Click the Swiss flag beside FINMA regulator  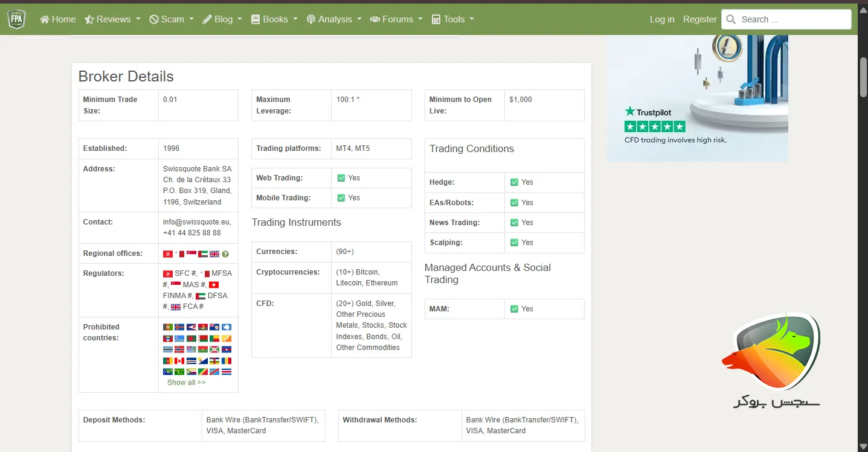(x=213, y=285)
